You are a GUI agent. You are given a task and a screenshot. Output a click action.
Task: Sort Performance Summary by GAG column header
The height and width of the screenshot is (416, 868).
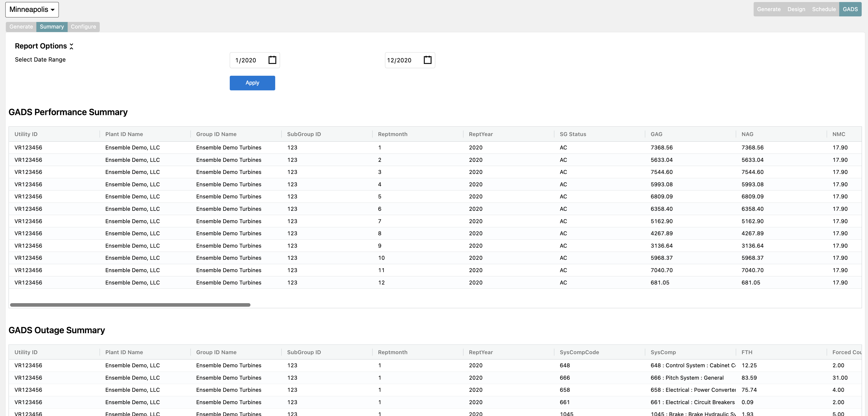[x=656, y=134]
